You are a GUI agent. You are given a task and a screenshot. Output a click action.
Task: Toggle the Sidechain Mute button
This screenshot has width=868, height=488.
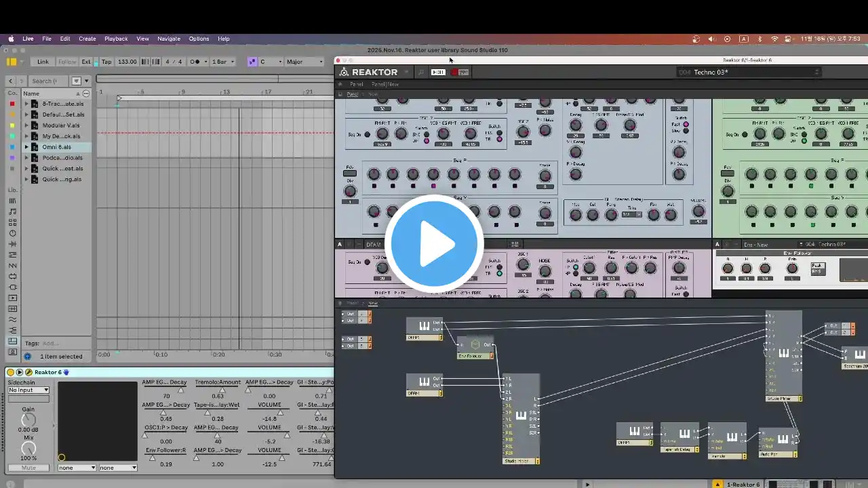[x=28, y=468]
